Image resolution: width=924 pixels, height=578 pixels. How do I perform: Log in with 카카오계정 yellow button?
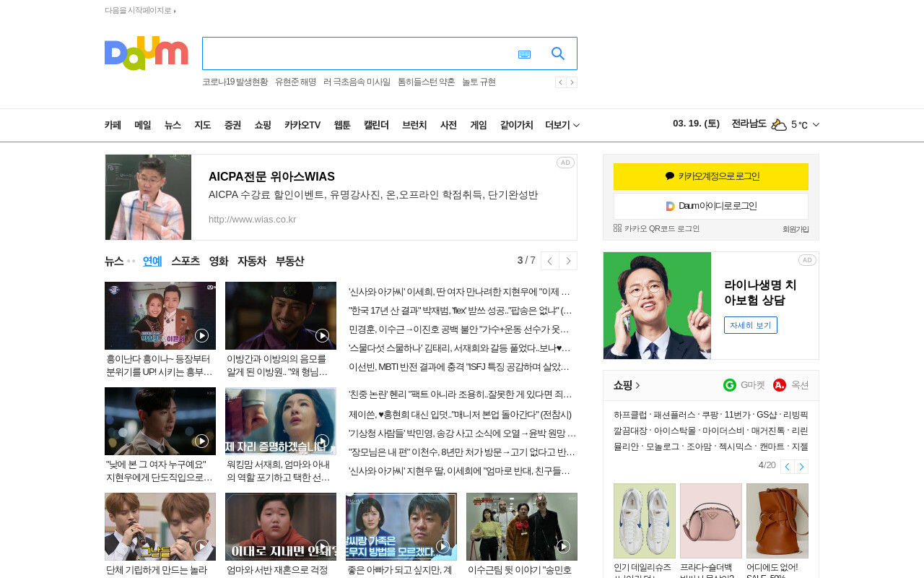point(711,176)
